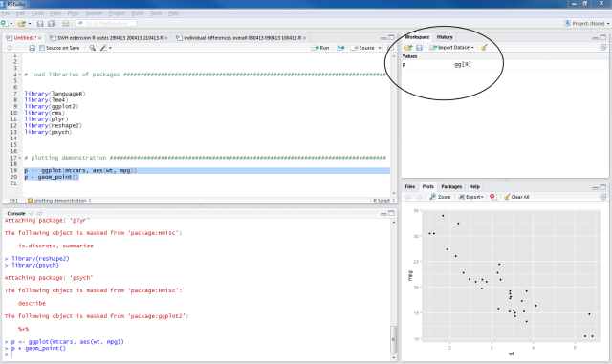Click the New File icon in main toolbar
The width and height of the screenshot is (612, 364).
pyautogui.click(x=4, y=24)
